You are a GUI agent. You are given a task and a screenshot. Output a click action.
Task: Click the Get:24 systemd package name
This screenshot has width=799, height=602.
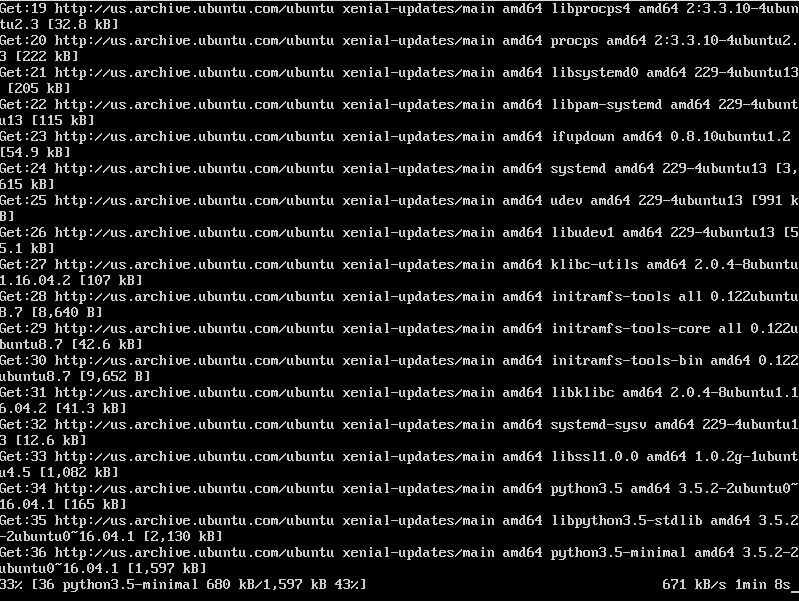[578, 169]
